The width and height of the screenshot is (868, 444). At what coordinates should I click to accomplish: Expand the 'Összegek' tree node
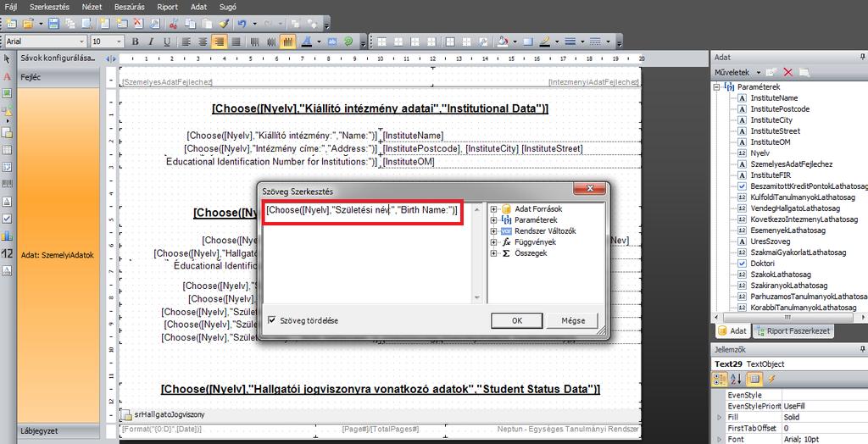pos(493,253)
